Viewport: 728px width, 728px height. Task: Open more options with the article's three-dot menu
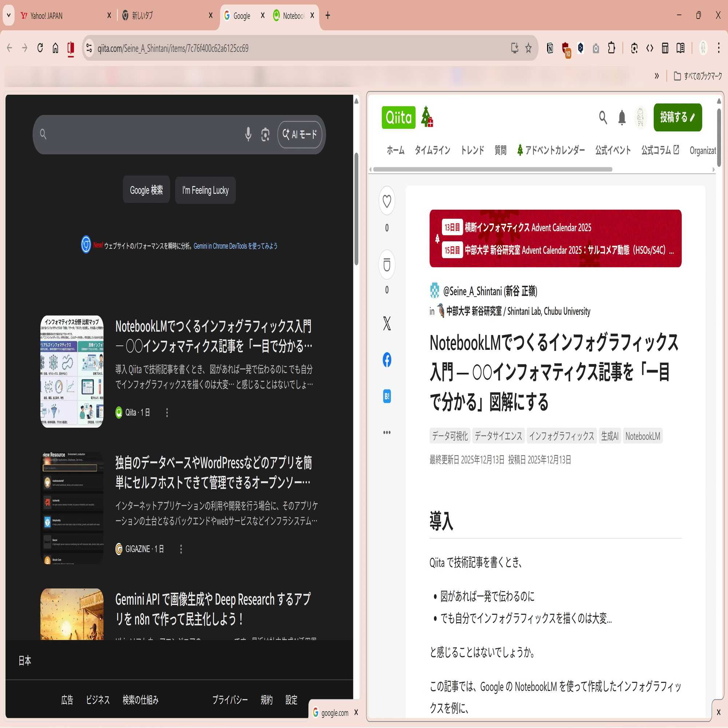(387, 432)
